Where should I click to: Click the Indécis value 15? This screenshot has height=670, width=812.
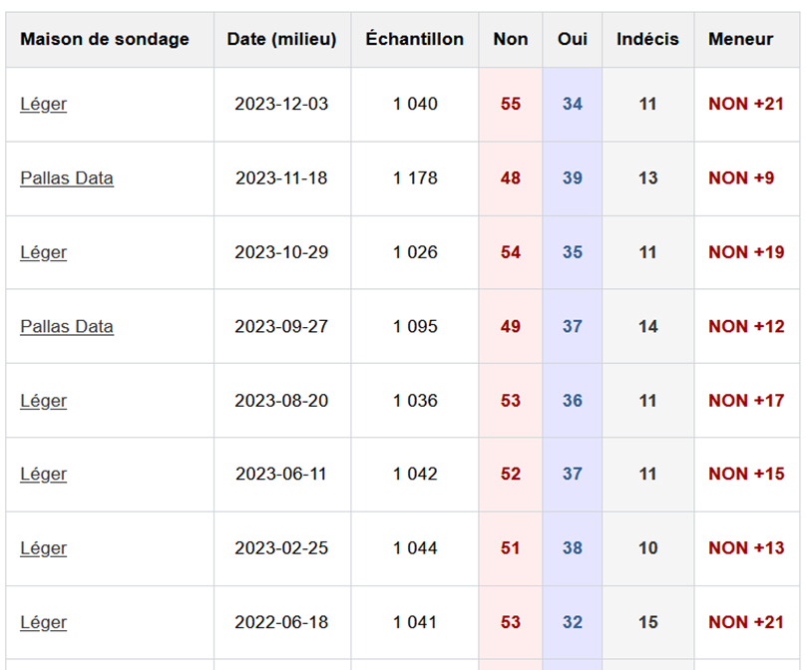[x=647, y=622]
